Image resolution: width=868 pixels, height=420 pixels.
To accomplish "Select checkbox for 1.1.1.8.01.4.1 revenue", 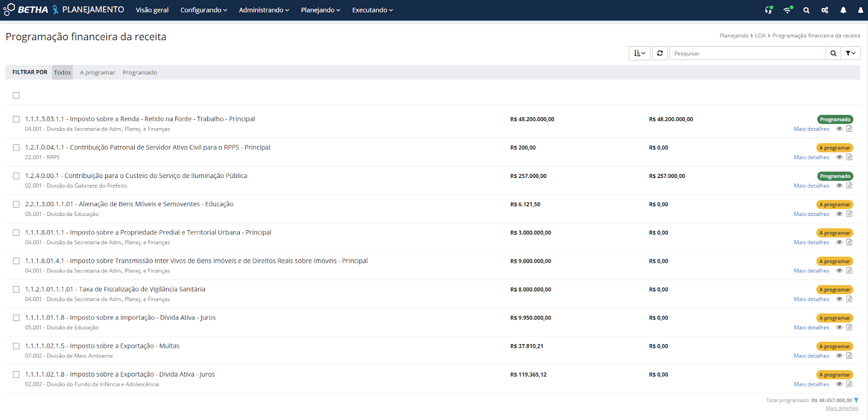I will click(16, 261).
